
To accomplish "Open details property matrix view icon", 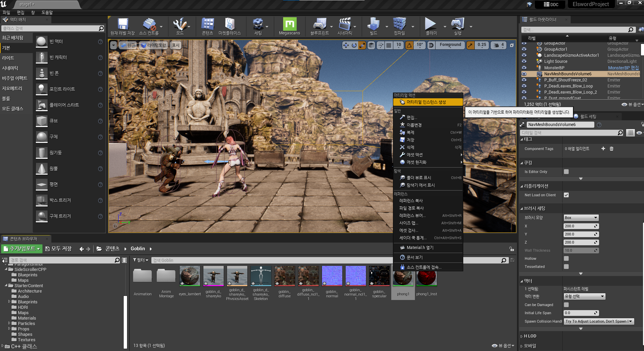I will tap(630, 133).
